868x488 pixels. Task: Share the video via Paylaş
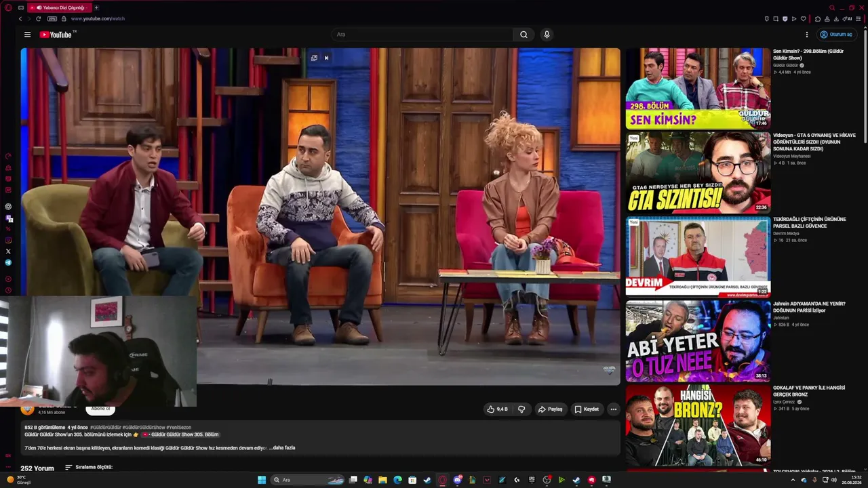tap(550, 409)
